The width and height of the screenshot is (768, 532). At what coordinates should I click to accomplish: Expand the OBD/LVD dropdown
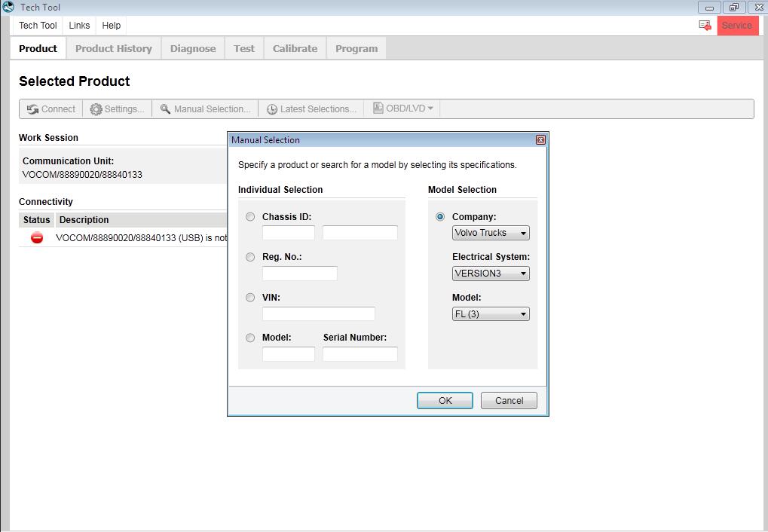[x=402, y=109]
